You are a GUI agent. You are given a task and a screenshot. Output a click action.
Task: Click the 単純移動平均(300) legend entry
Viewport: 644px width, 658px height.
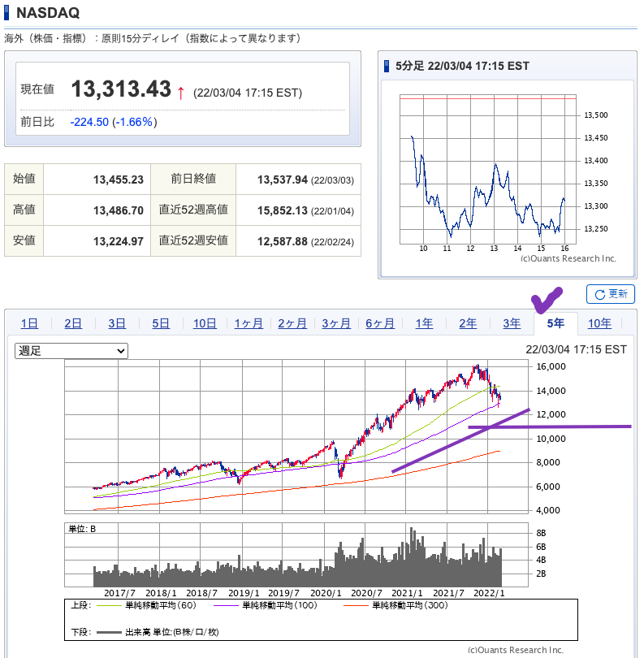click(x=396, y=605)
